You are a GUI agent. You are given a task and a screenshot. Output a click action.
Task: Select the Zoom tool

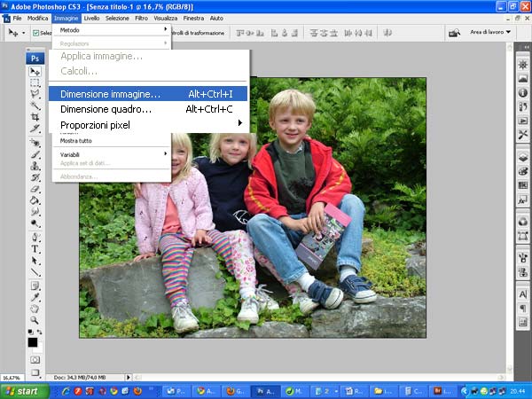tap(35, 320)
